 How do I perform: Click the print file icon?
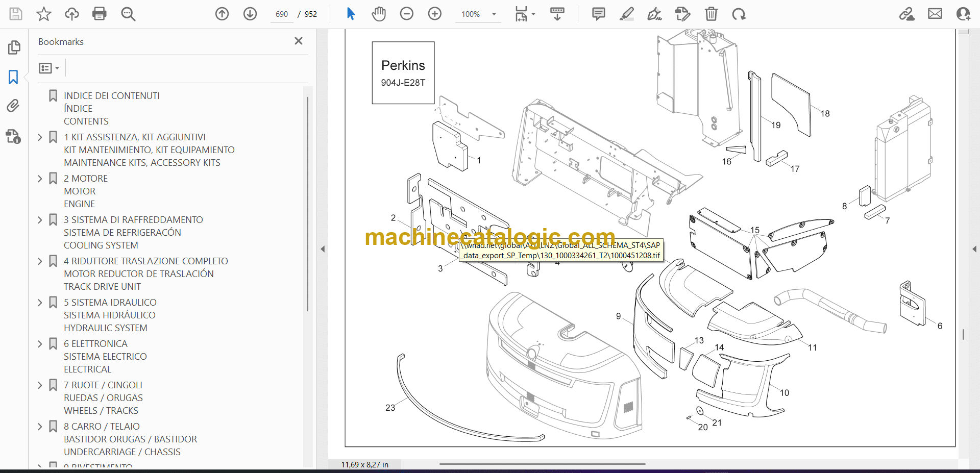(x=100, y=14)
